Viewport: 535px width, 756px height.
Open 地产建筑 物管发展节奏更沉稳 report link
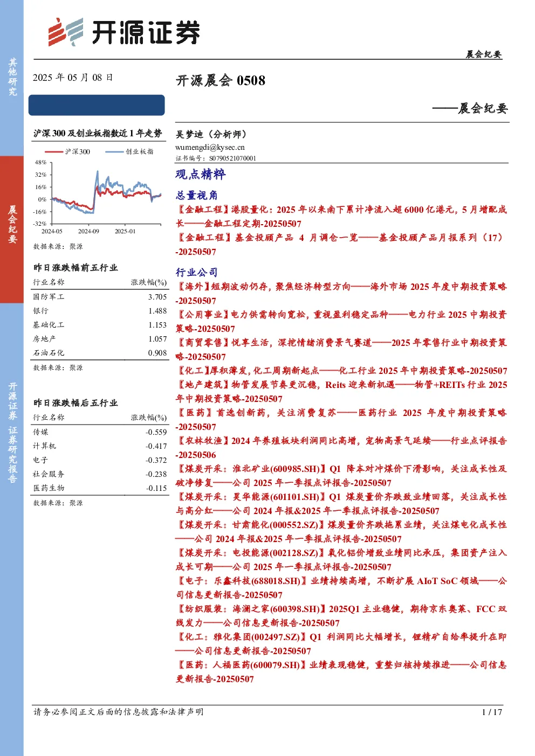[x=341, y=392]
